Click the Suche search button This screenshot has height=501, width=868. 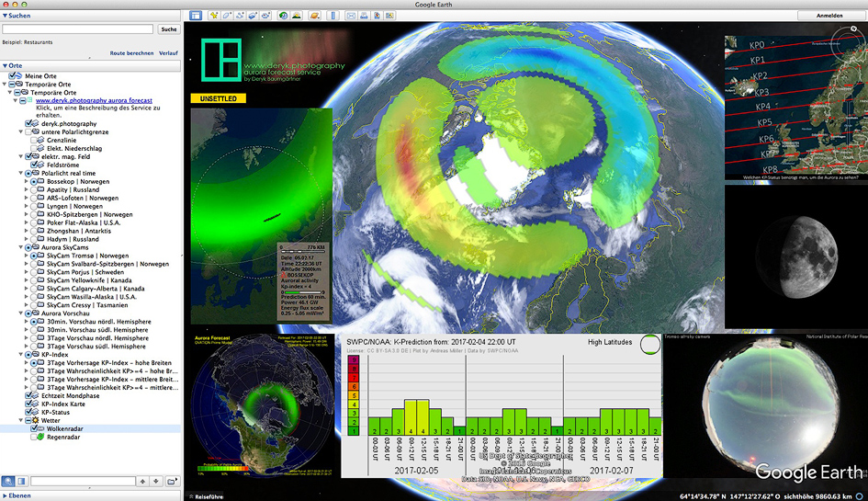tap(169, 28)
